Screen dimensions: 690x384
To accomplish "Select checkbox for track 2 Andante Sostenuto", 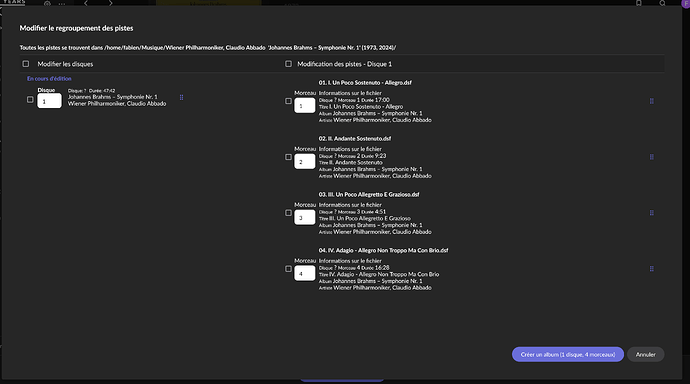I will click(288, 157).
